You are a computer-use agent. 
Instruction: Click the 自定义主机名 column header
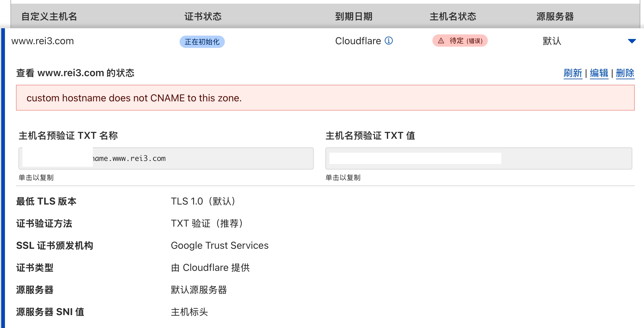49,17
